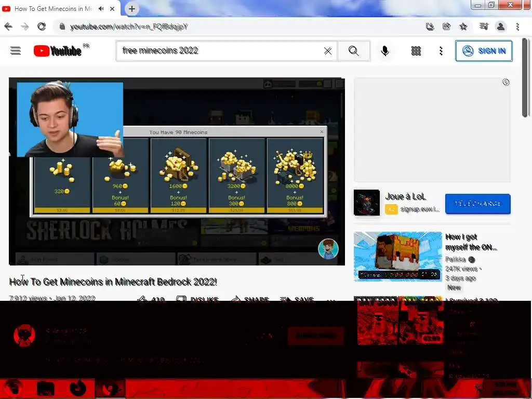
Task: Open the browser media control icon
Action: [x=484, y=26]
